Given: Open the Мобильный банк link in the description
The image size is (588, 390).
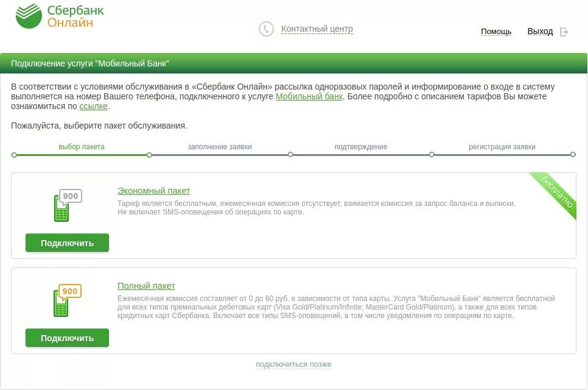Looking at the screenshot, I should [309, 96].
